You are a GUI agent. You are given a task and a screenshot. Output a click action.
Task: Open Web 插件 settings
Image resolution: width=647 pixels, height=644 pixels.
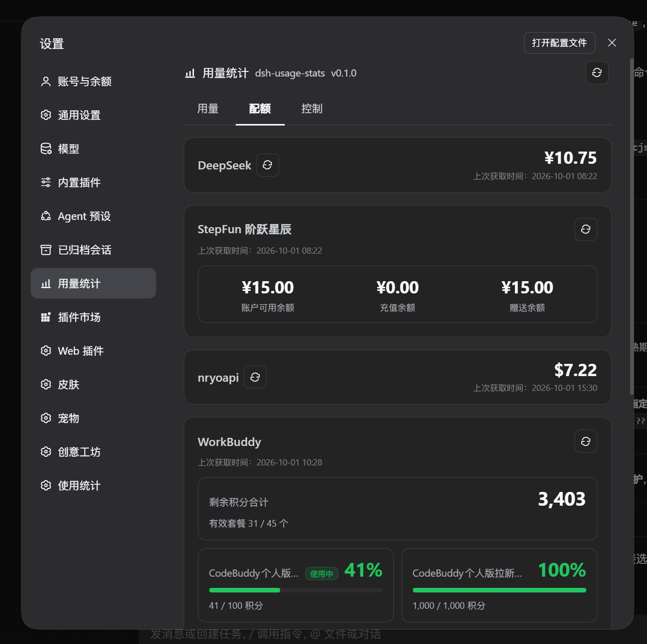[x=93, y=351]
